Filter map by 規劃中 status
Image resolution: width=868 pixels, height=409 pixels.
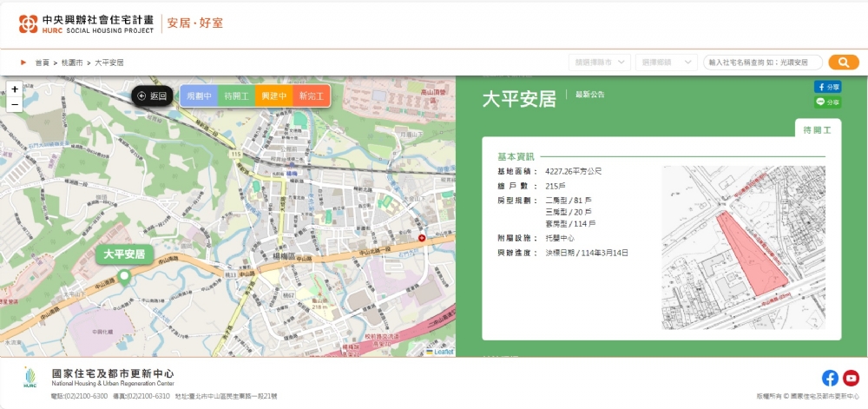pos(200,96)
